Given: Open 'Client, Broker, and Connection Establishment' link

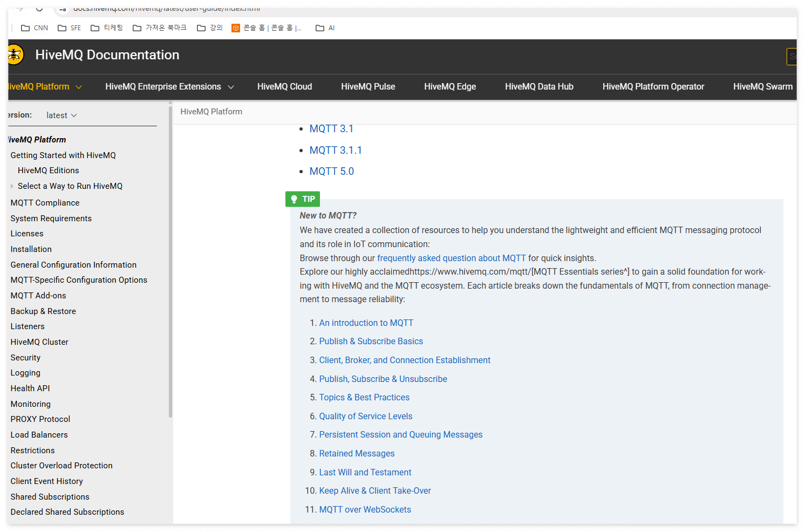Looking at the screenshot, I should (x=405, y=360).
